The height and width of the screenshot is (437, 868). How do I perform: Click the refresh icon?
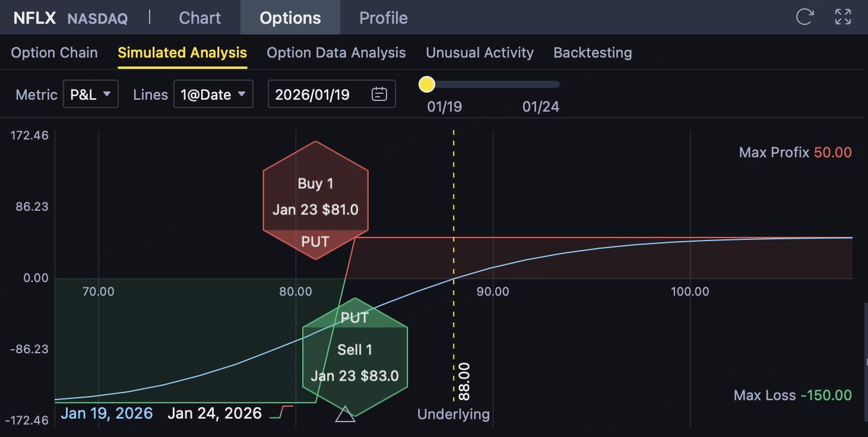[804, 17]
